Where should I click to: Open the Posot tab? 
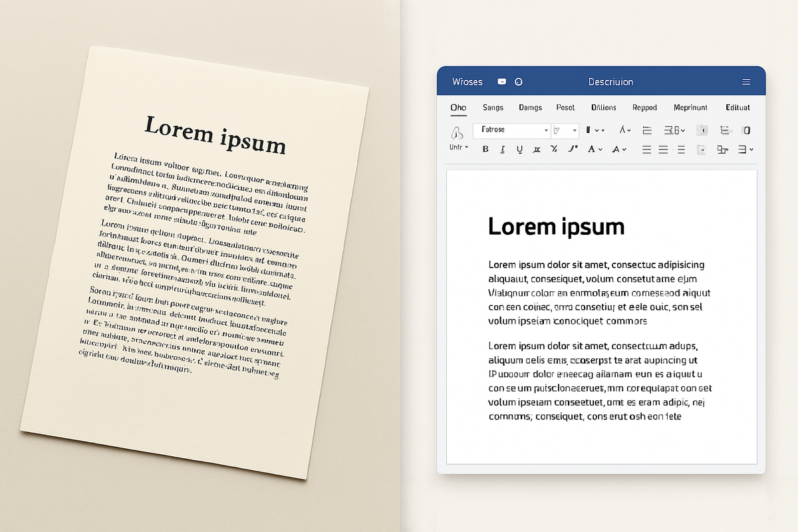[x=566, y=107]
